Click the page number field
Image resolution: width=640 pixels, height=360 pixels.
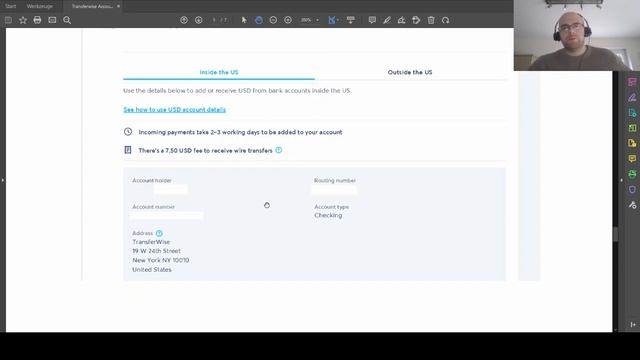coord(214,20)
